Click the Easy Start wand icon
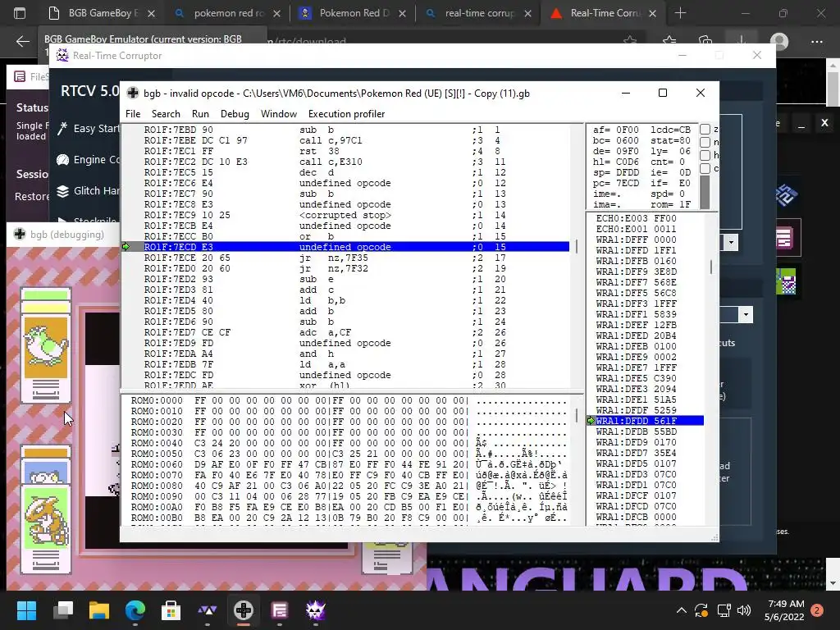The image size is (840, 630). pyautogui.click(x=62, y=129)
